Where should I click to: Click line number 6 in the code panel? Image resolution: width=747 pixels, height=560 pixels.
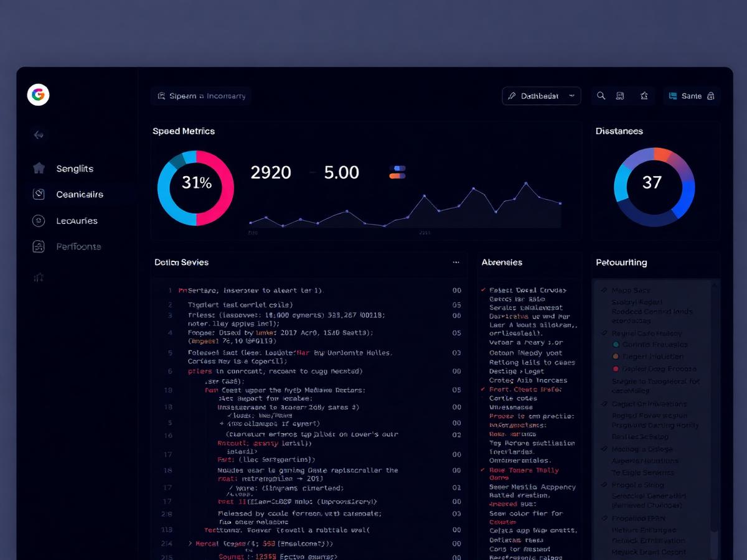[x=170, y=371]
